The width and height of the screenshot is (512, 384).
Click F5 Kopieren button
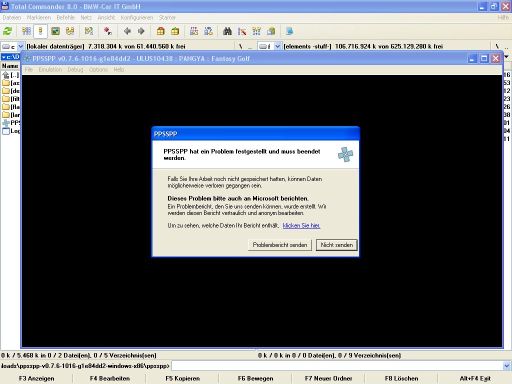point(183,379)
